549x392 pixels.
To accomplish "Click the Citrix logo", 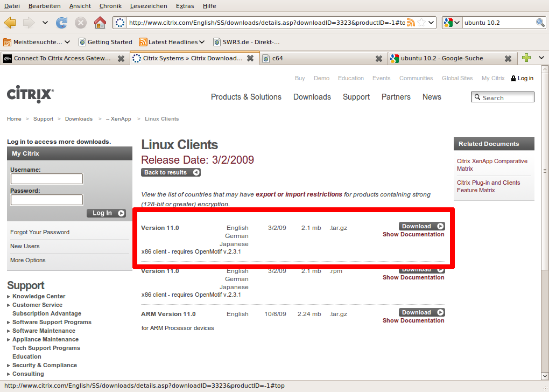I will coord(30,95).
